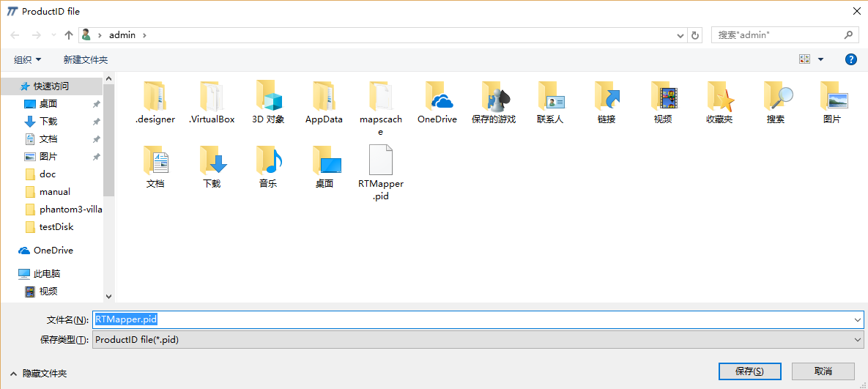Viewport: 868px width, 389px height.
Task: Click the 文件名 input field
Action: (x=476, y=319)
